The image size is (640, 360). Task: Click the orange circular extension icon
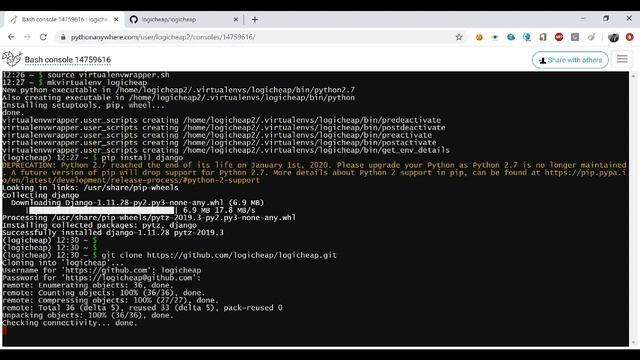coord(479,37)
